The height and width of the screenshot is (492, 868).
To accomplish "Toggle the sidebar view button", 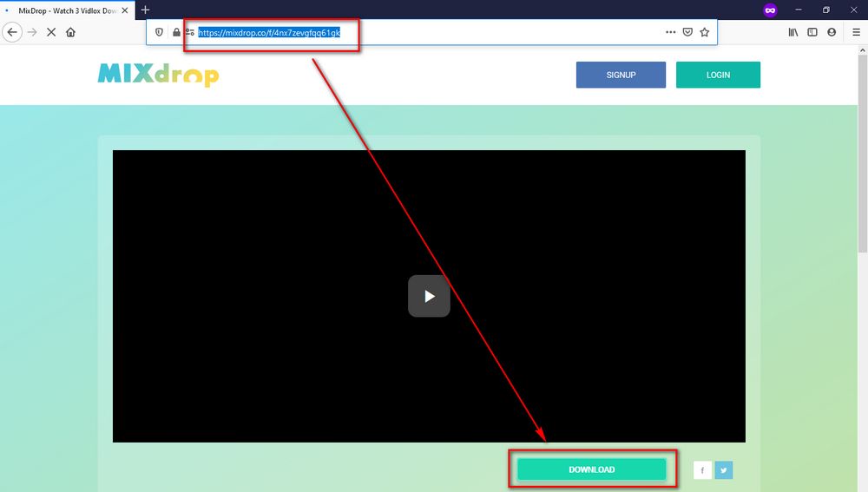I will (x=812, y=32).
